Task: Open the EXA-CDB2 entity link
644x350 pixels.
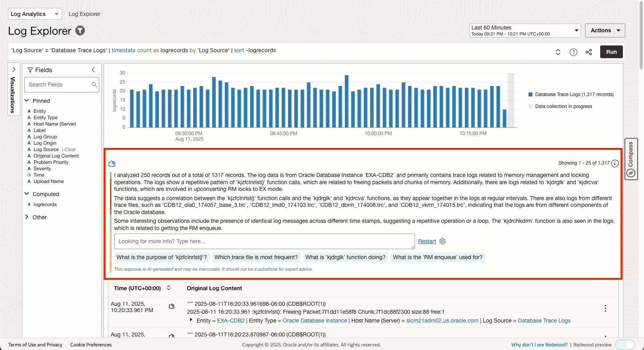Action: click(231, 321)
